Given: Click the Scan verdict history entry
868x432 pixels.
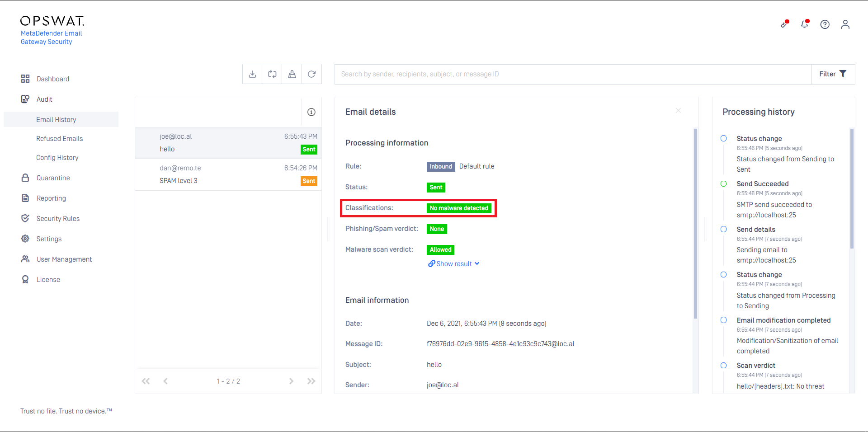Looking at the screenshot, I should [756, 366].
